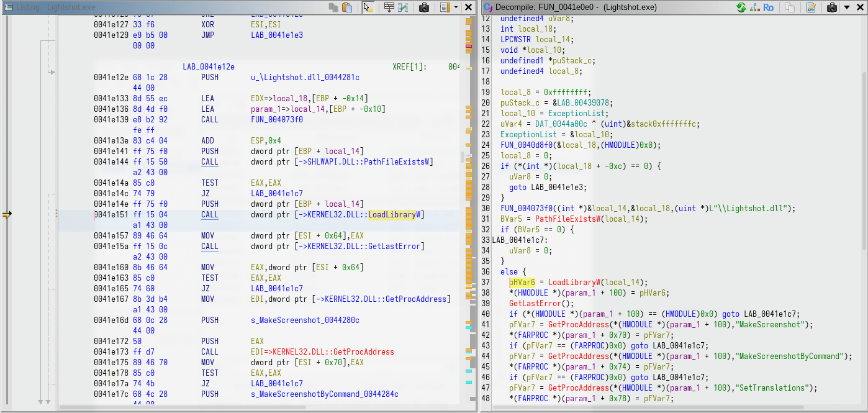This screenshot has height=413, width=868.
Task: Toggle the Listing overview margin icon
Action: point(445,7)
